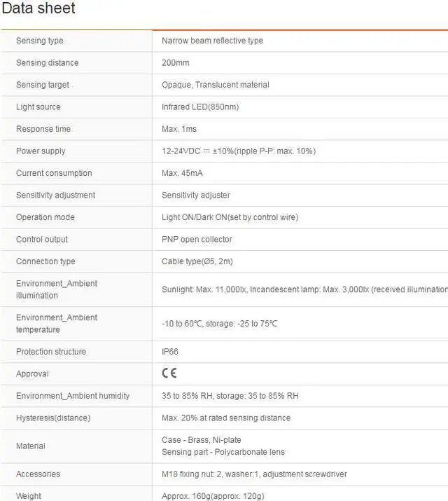Select the "PNP open collector" value
This screenshot has height=501, width=448.
pyautogui.click(x=197, y=240)
